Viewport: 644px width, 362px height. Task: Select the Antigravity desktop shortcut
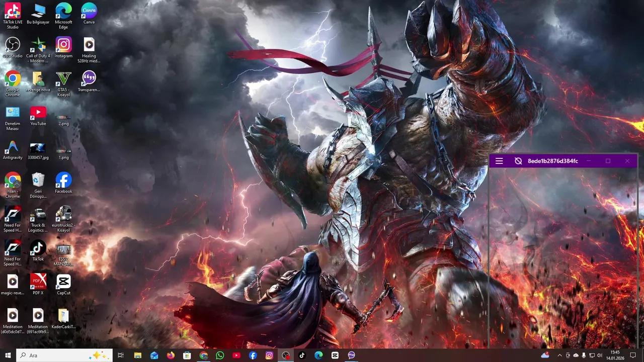tap(13, 149)
